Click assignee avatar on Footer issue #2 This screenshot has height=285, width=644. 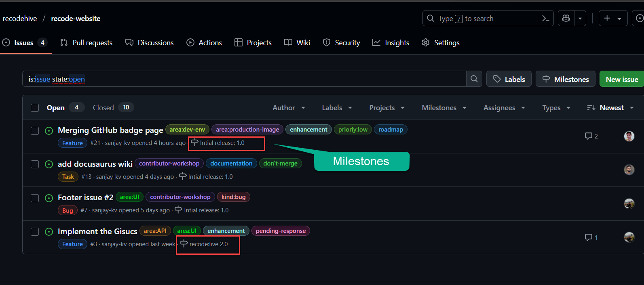coord(629,203)
